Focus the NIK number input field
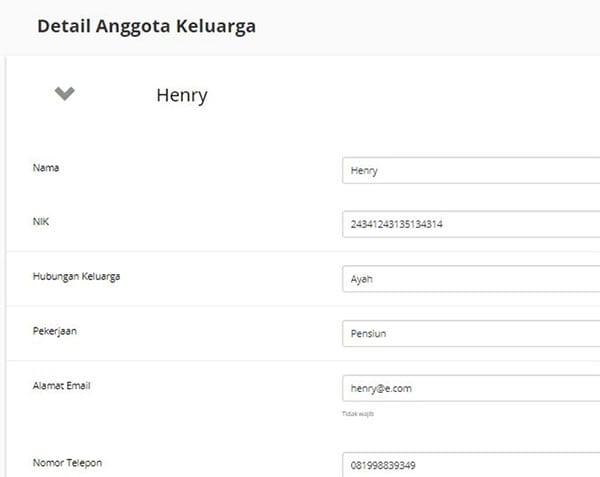This screenshot has width=600, height=477. [x=470, y=224]
